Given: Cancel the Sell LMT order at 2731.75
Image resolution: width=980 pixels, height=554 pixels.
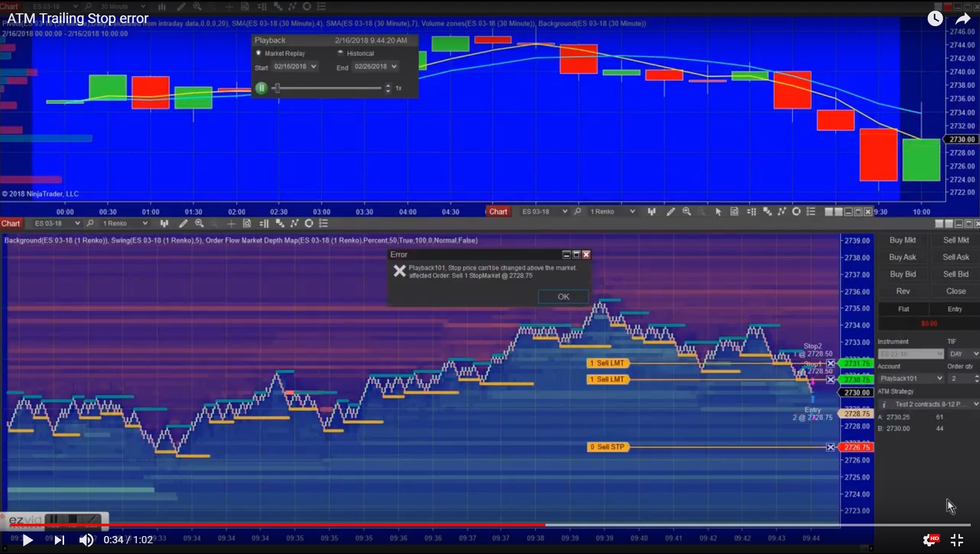Looking at the screenshot, I should 830,363.
